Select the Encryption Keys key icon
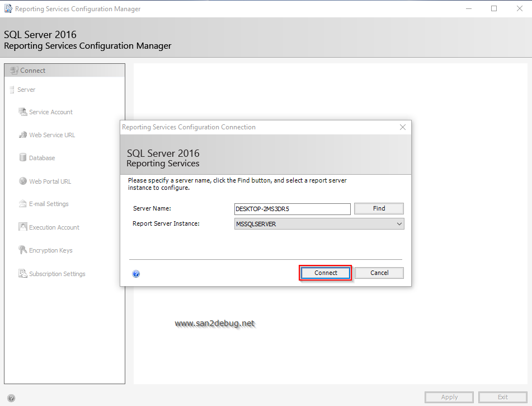Image resolution: width=532 pixels, height=406 pixels. tap(22, 250)
